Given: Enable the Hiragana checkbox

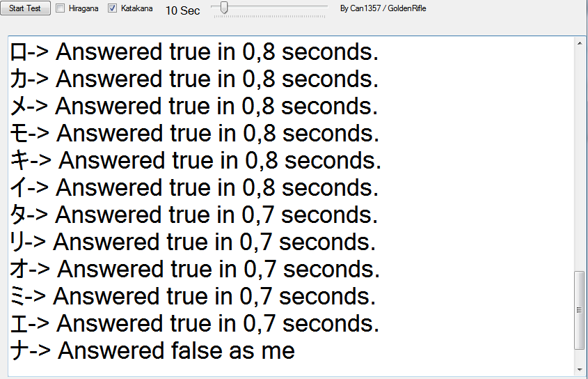Looking at the screenshot, I should tap(60, 8).
